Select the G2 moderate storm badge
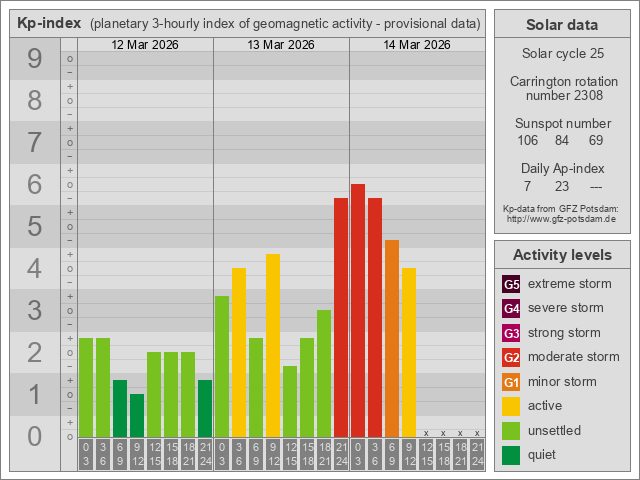The image size is (640, 480). pyautogui.click(x=511, y=357)
